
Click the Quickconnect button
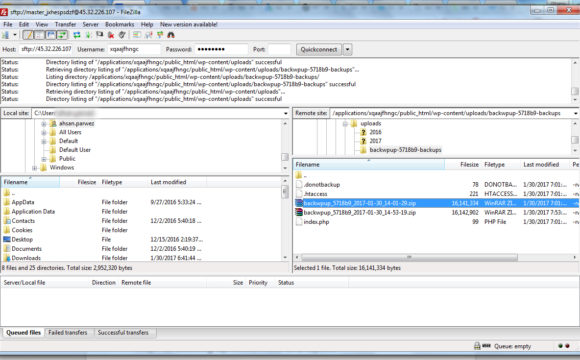point(319,49)
